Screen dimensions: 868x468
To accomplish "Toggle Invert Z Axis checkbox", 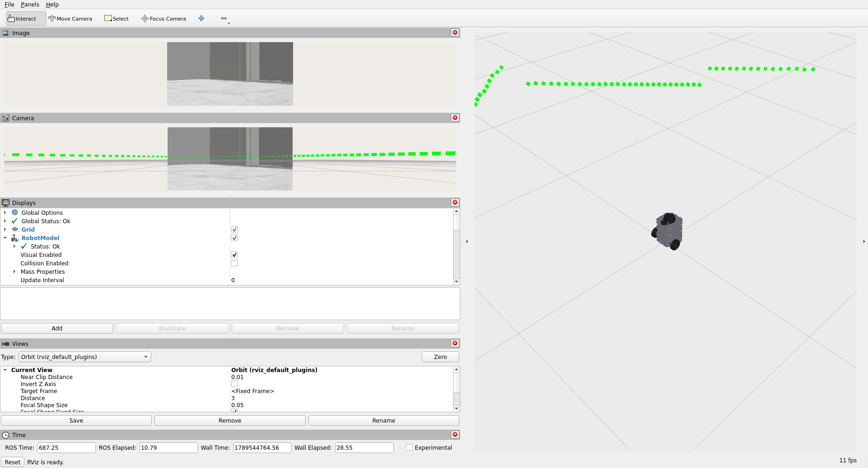I will coord(235,384).
